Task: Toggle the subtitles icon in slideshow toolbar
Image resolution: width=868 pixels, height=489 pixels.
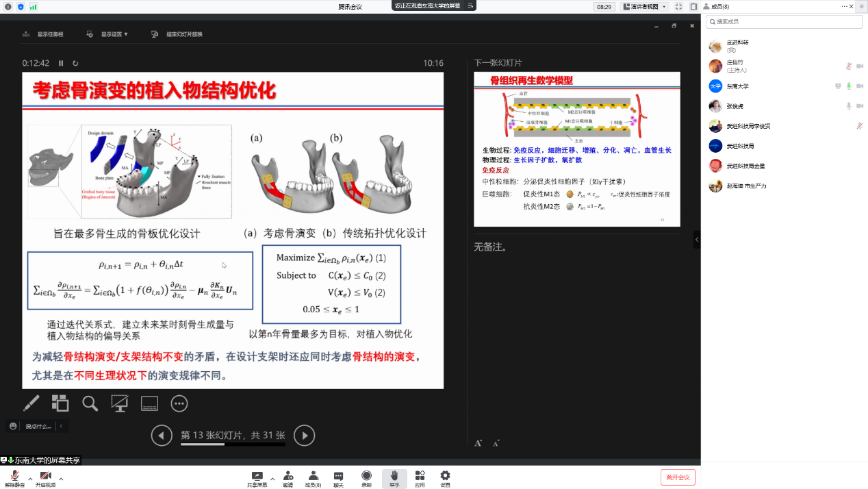Action: tap(149, 403)
